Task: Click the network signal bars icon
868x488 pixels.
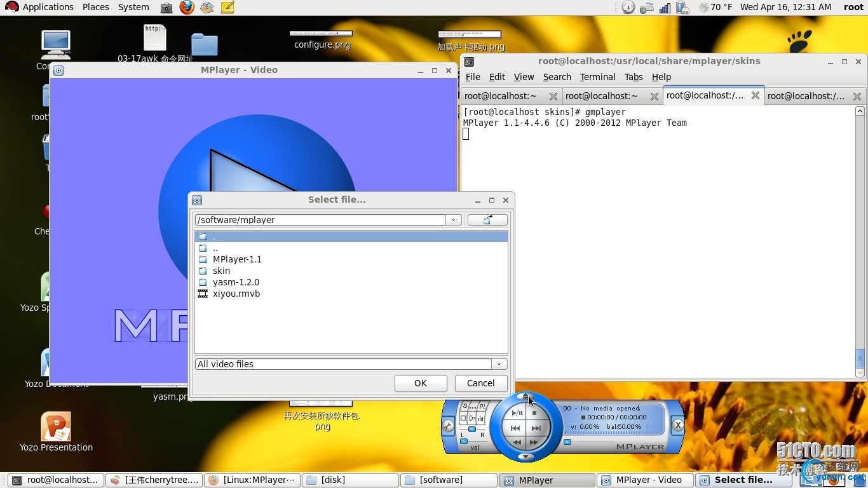Action: point(665,8)
